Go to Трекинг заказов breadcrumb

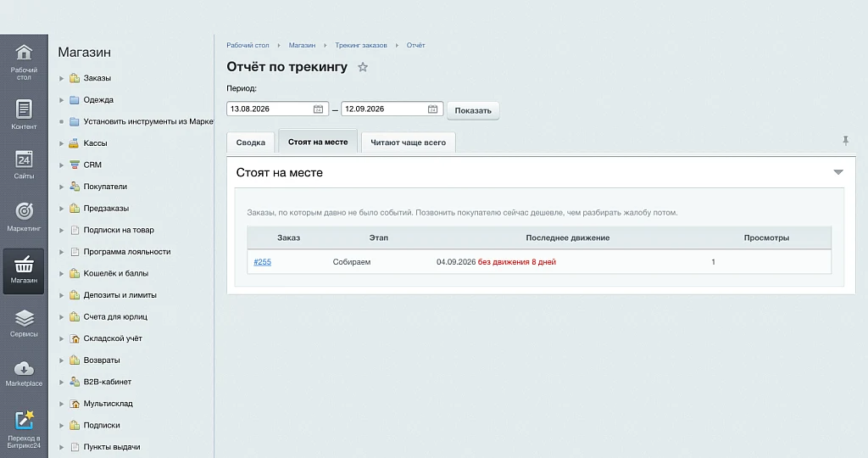[361, 46]
